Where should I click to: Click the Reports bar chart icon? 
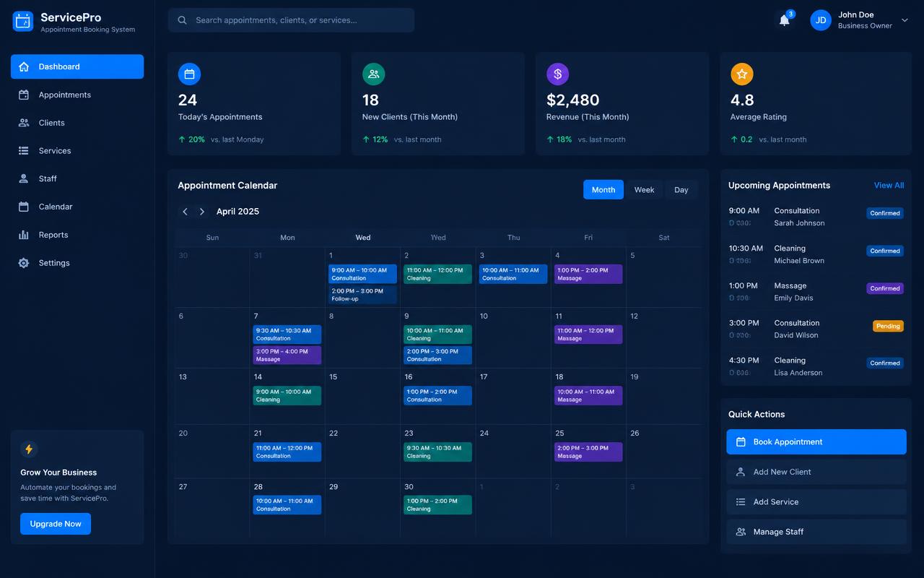point(24,235)
